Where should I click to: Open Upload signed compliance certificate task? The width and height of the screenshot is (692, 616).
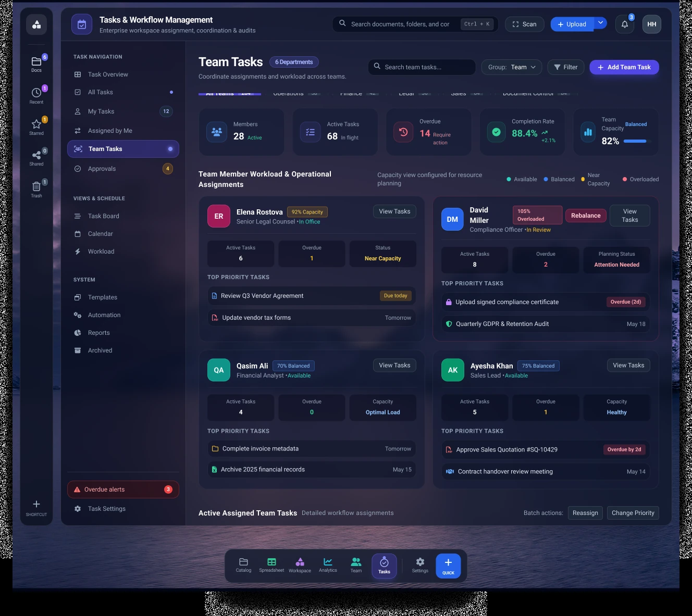point(546,302)
